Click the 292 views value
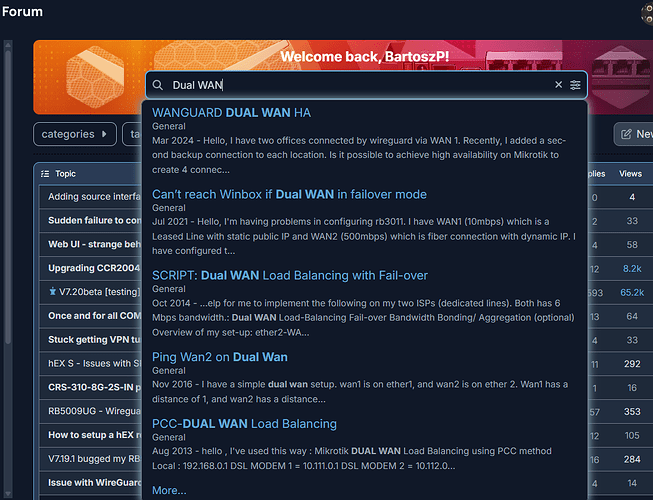This screenshot has width=653, height=500. click(x=632, y=364)
